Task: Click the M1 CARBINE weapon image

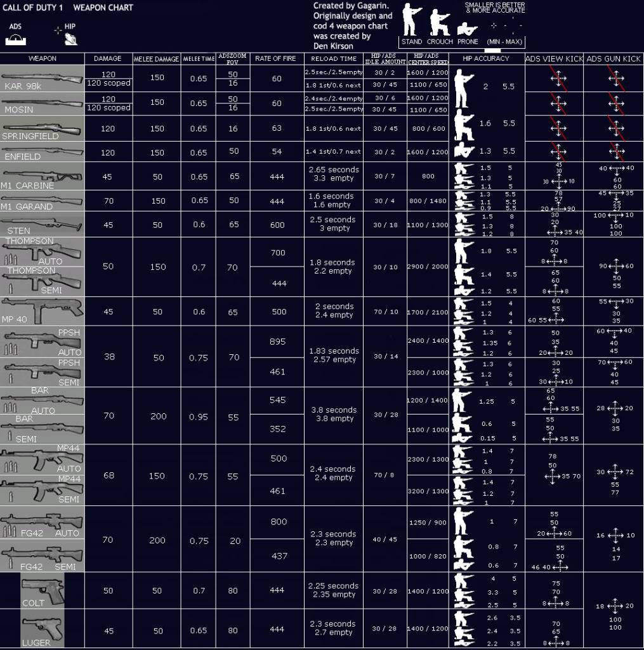Action: 42,176
